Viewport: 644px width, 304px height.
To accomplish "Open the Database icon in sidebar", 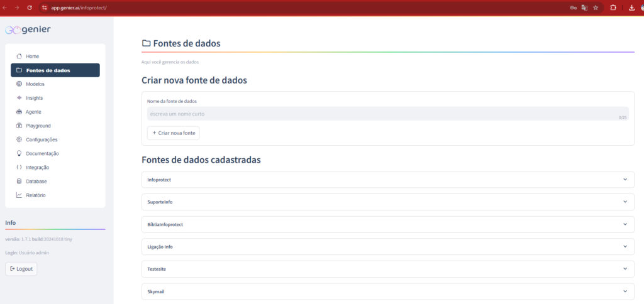I will (19, 182).
